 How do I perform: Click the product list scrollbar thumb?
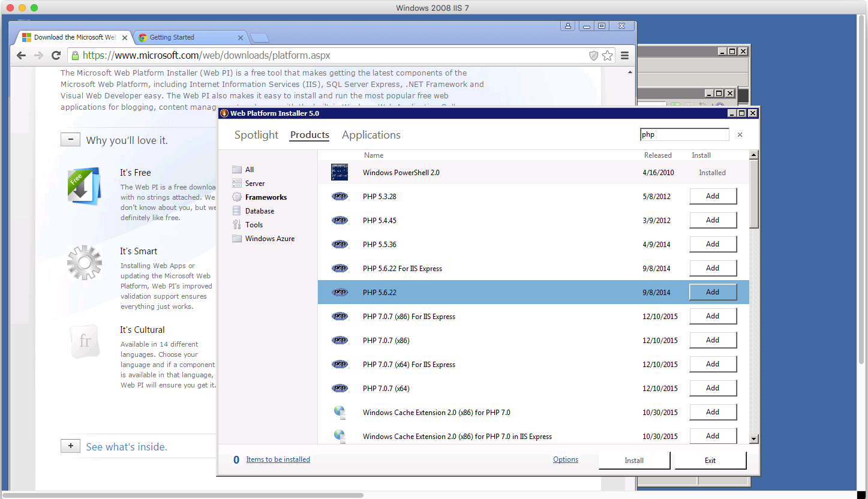754,194
